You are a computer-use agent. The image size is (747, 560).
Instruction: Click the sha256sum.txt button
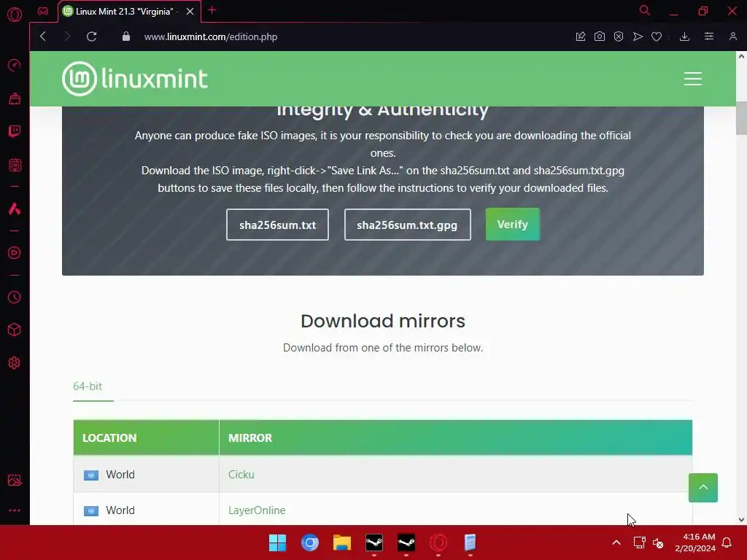point(277,225)
